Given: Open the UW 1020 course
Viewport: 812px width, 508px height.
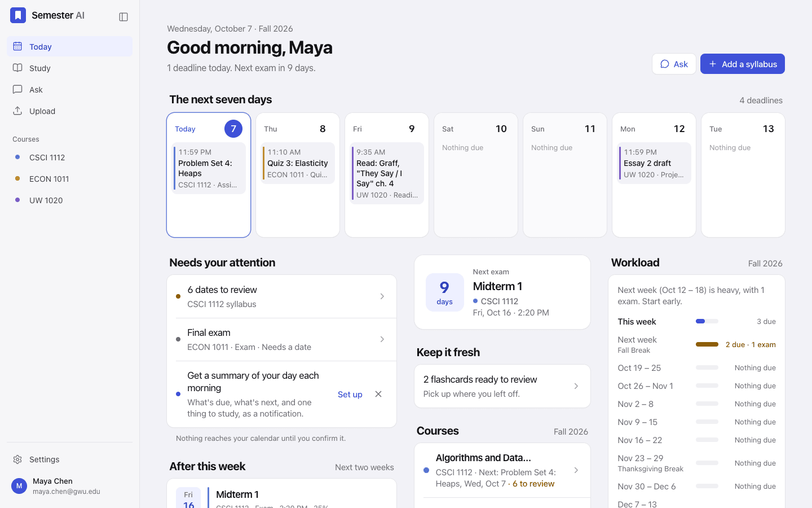Looking at the screenshot, I should click(69, 200).
